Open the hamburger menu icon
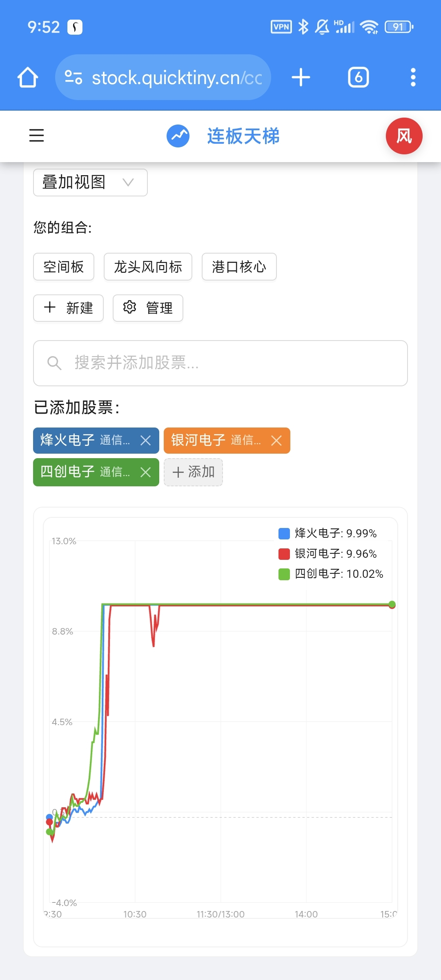Image resolution: width=441 pixels, height=980 pixels. [x=36, y=136]
